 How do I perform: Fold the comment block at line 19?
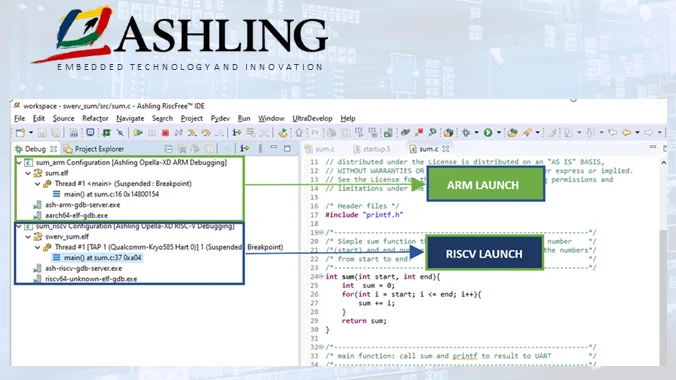[321, 232]
